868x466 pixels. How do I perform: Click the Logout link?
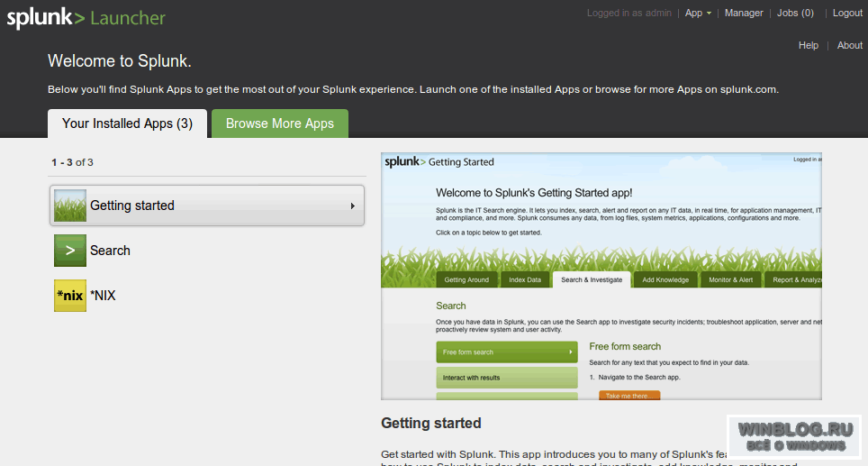(x=847, y=13)
